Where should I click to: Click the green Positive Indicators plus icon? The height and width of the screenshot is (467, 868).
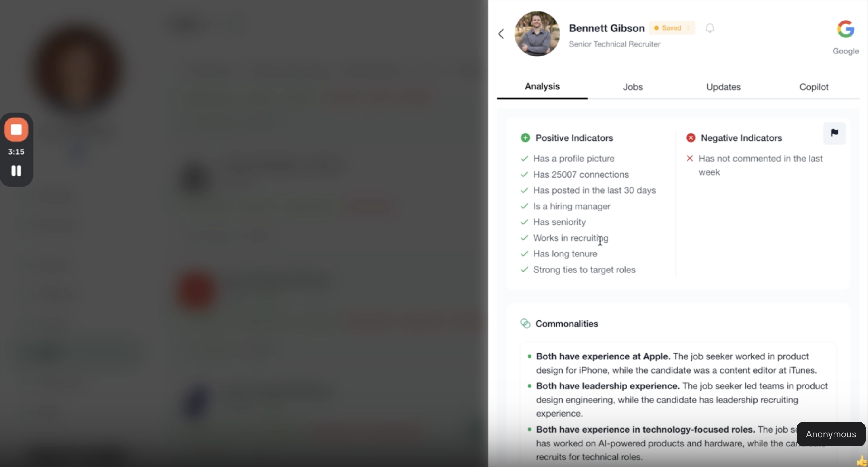click(x=525, y=138)
